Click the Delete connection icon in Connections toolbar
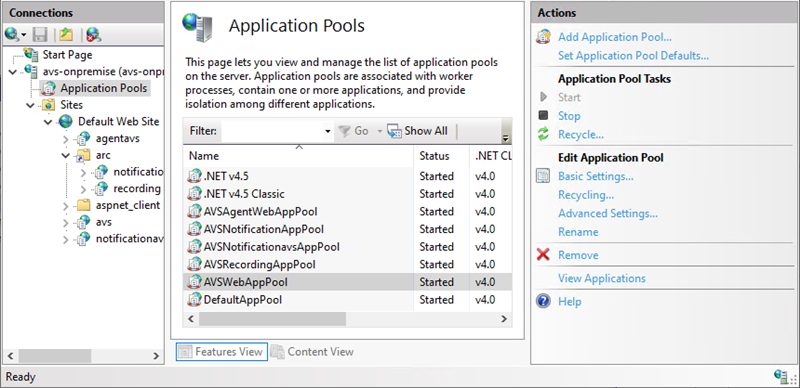The height and width of the screenshot is (388, 800). [93, 34]
